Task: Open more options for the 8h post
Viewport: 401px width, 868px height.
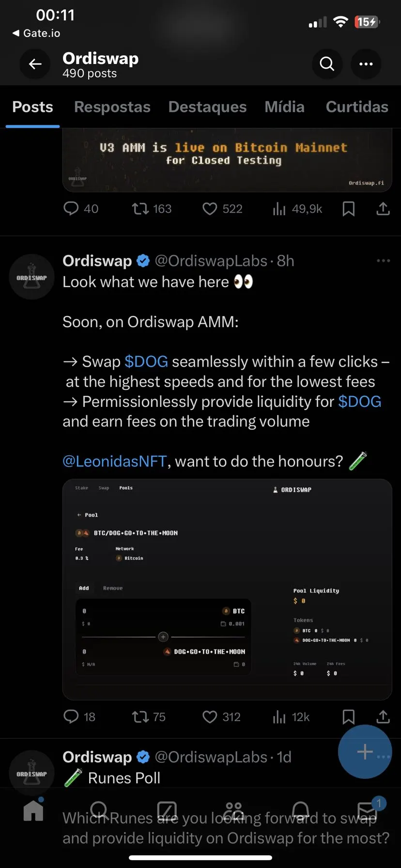Action: 384,261
